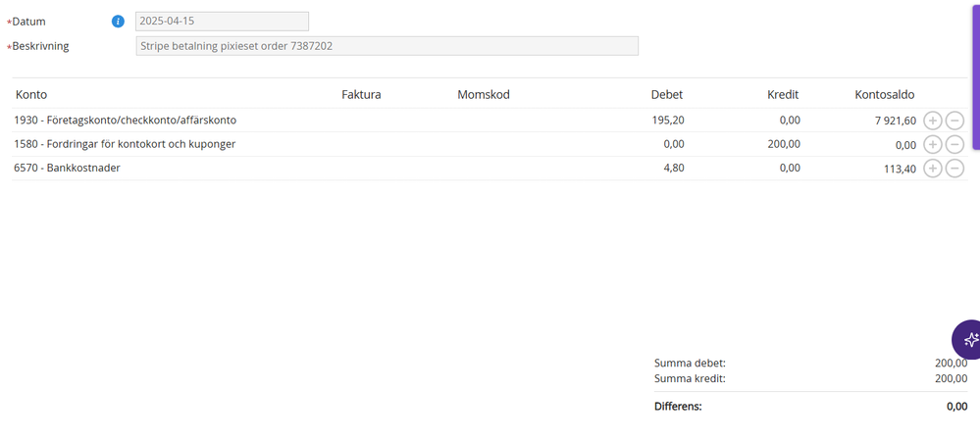Click the Kontosaldo column header
The width and height of the screenshot is (980, 439).
pos(885,94)
